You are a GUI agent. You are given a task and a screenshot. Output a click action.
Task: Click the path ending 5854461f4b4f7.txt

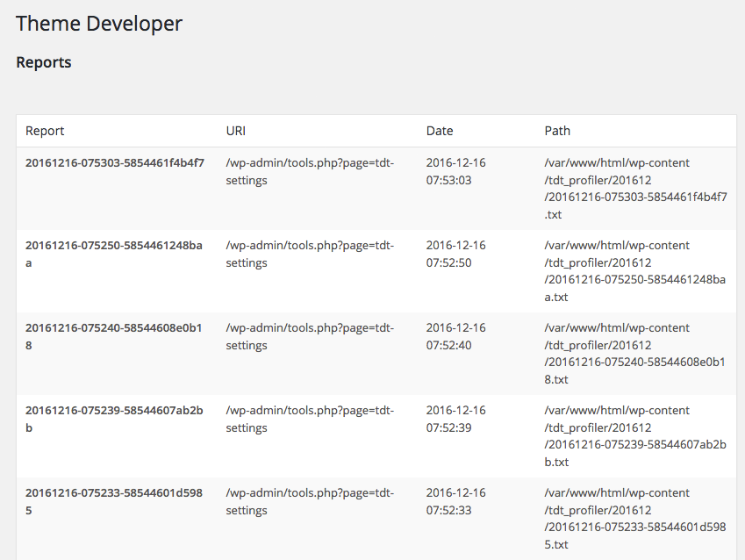pyautogui.click(x=635, y=189)
